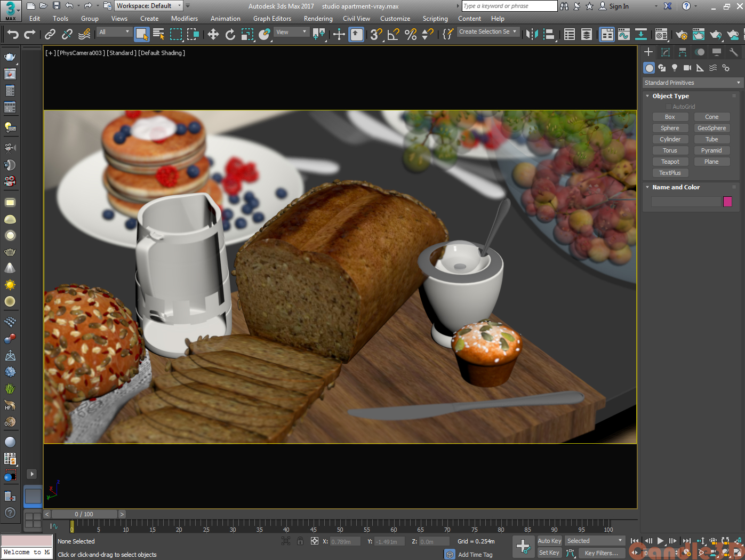
Task: Click the Mirror tool icon
Action: (532, 35)
